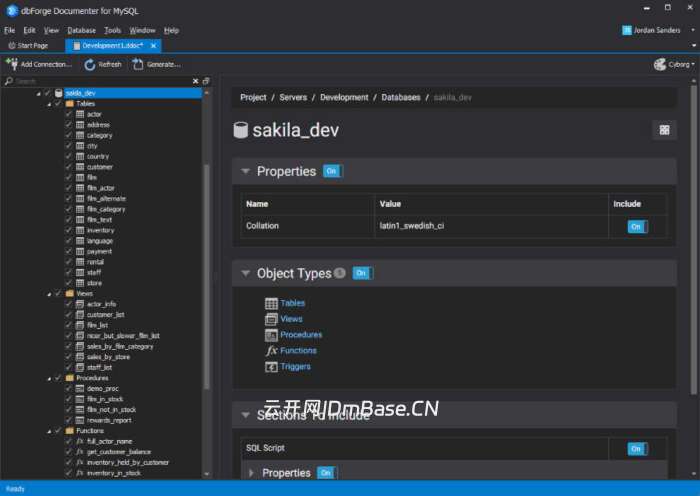
Task: Click the Tables folder icon in tree
Action: tap(70, 104)
